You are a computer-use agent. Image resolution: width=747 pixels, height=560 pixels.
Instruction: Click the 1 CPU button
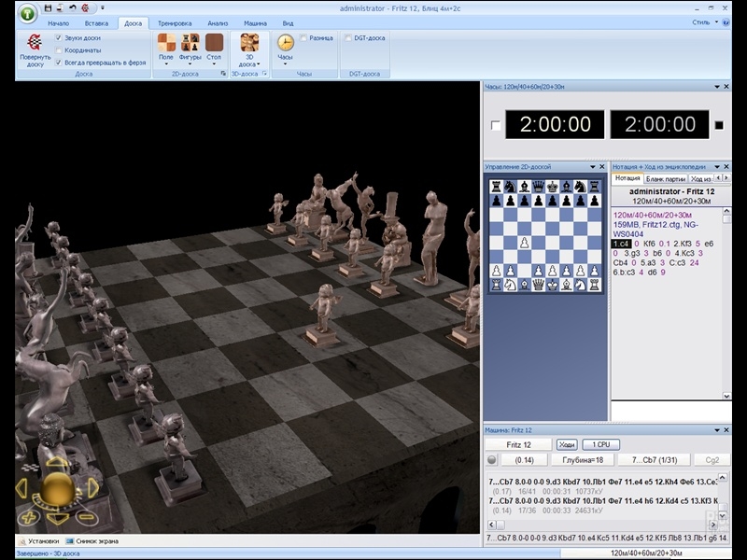click(600, 445)
